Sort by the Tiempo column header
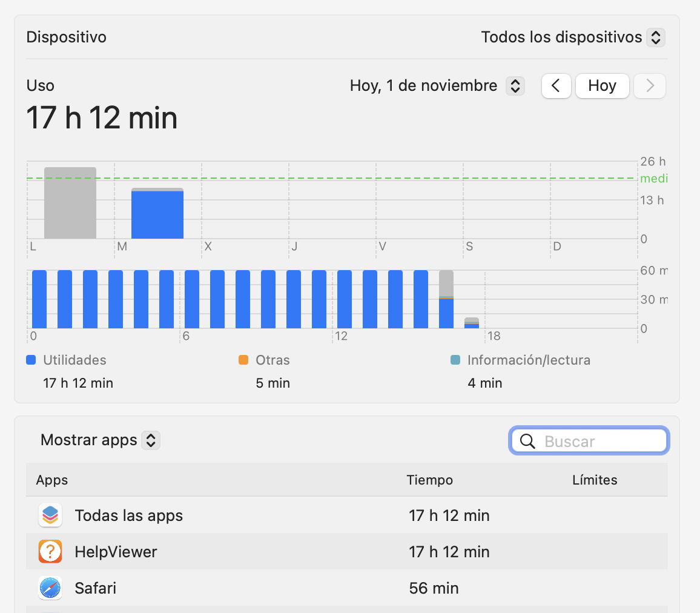700x613 pixels. click(x=430, y=480)
